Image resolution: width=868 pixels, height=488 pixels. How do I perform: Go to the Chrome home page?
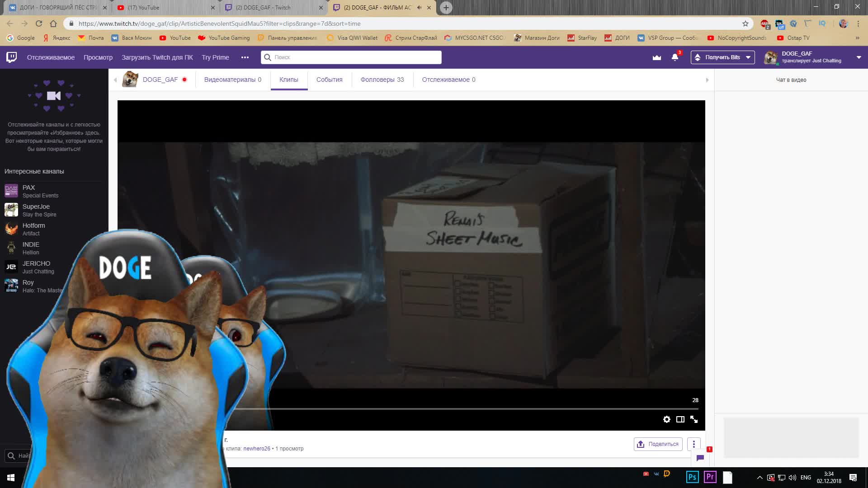coord(53,23)
